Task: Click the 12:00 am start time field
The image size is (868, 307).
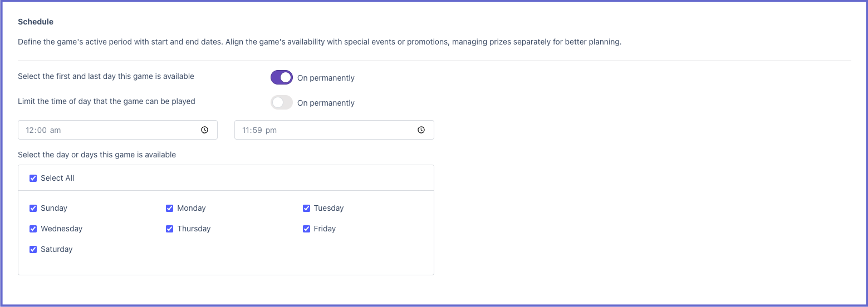Action: (117, 130)
